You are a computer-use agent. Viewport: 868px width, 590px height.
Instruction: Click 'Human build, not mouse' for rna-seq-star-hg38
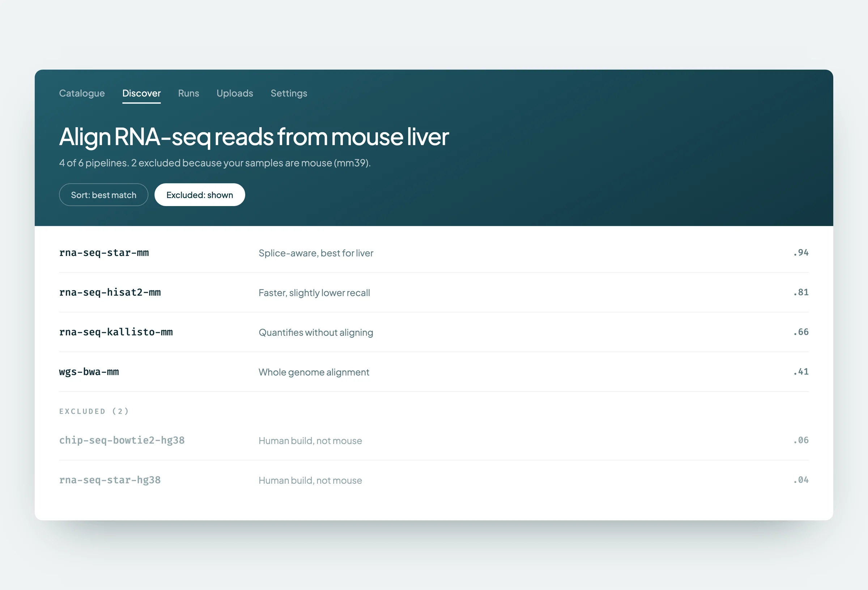[x=310, y=480]
